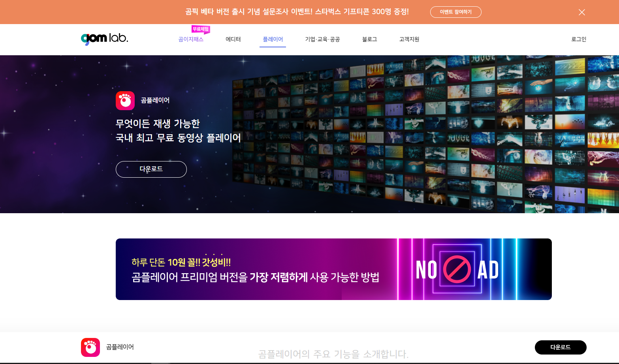This screenshot has height=364, width=619.
Task: Click the event survey banner text
Action: coord(297,12)
